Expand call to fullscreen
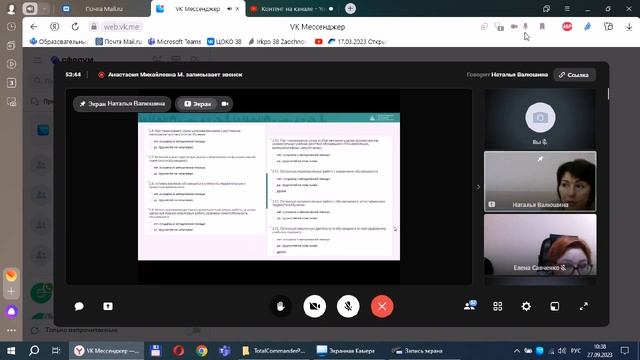 click(584, 306)
